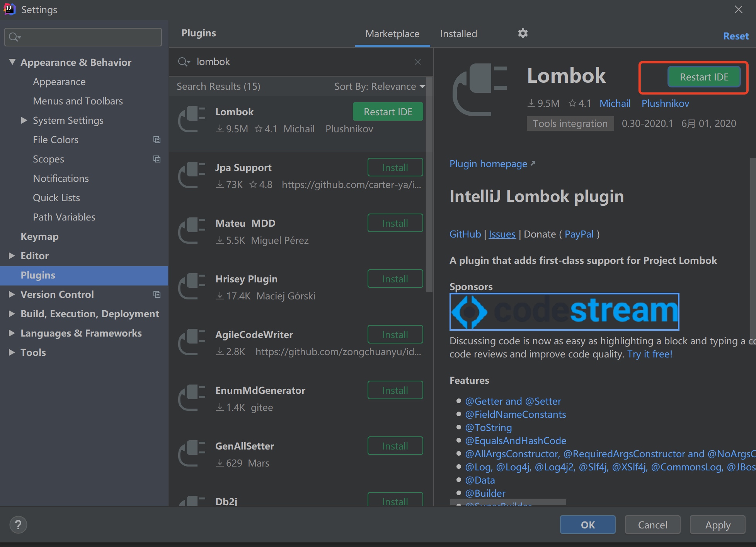Click the Michail author link
The width and height of the screenshot is (756, 547).
(615, 103)
